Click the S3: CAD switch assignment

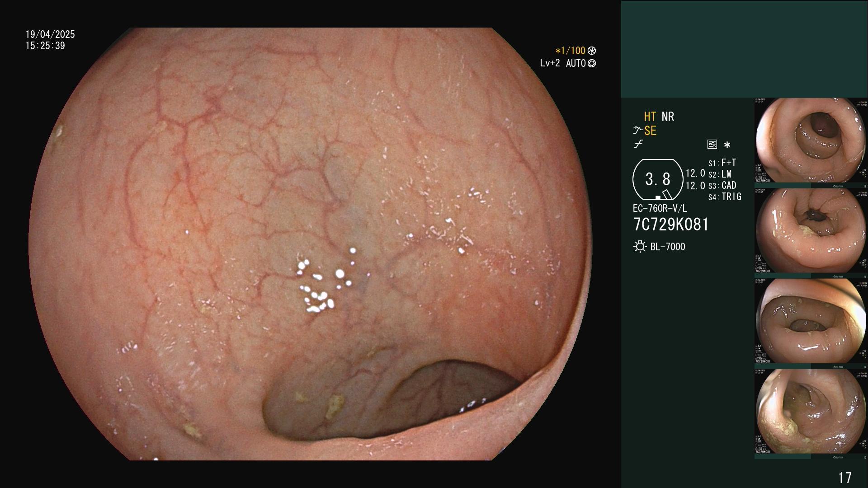pos(722,185)
